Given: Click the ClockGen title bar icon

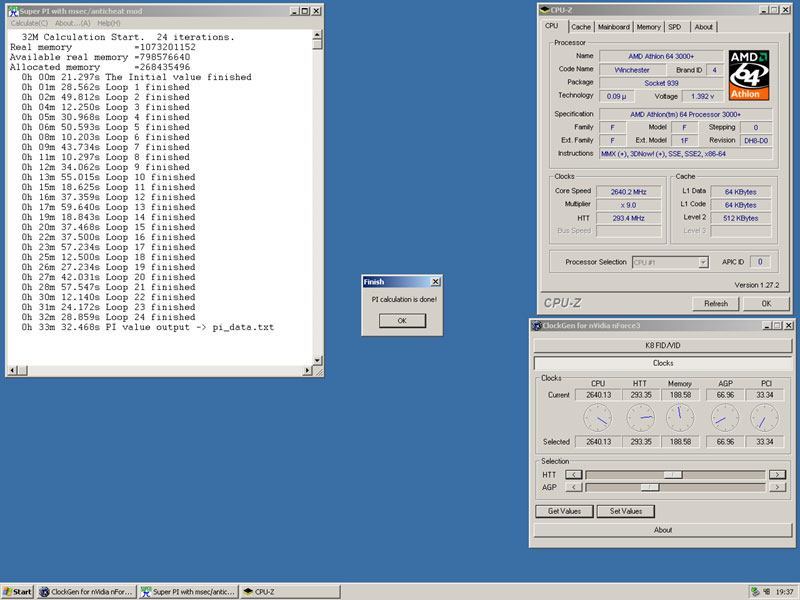Looking at the screenshot, I should pyautogui.click(x=537, y=325).
